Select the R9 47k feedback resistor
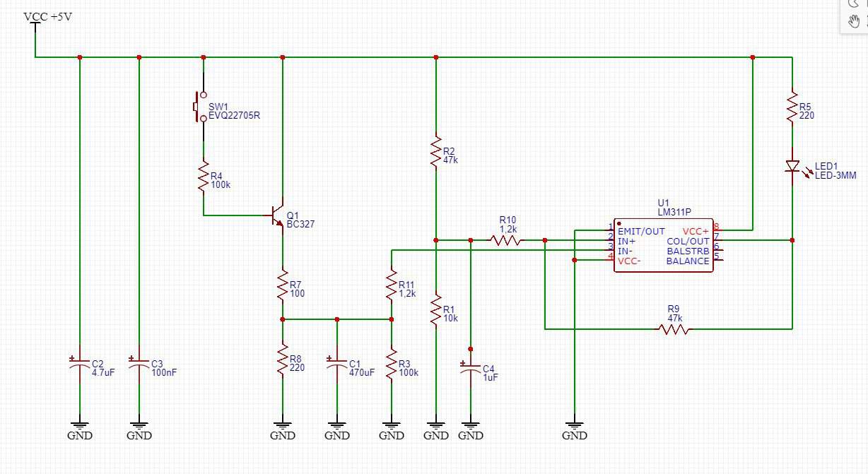Image resolution: width=868 pixels, height=474 pixels. 673,328
